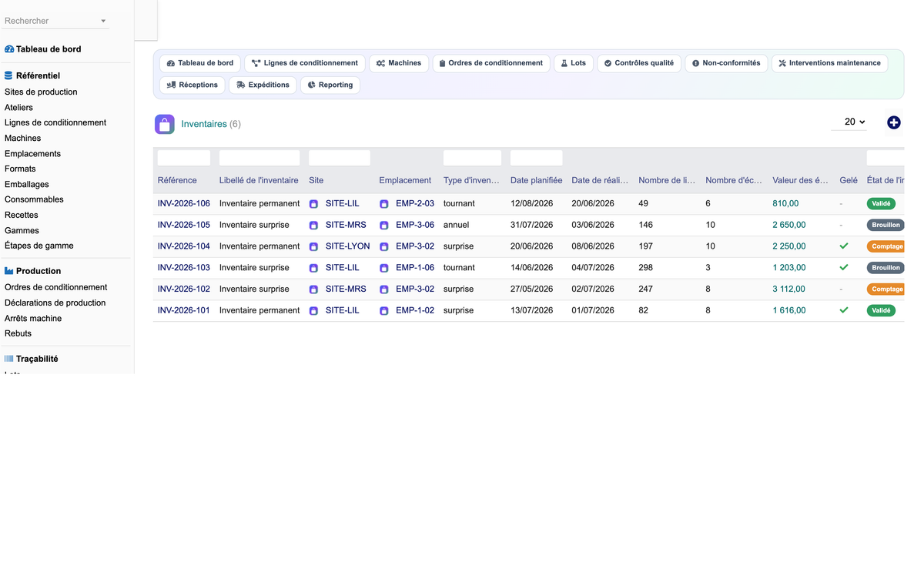The height and width of the screenshot is (572, 924).
Task: Click the purple Inventaires bag icon
Action: coord(165,124)
